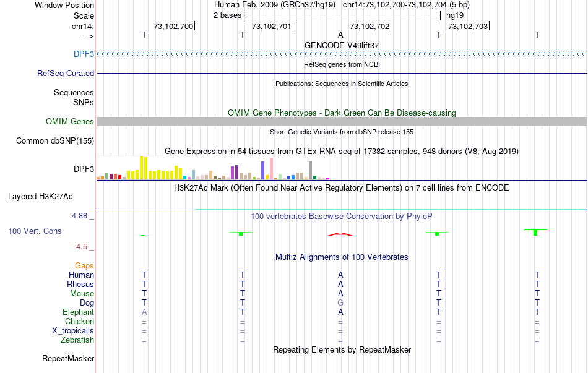Click Human Feb. 2009 (GRCh37/hg19) assembly text
The image size is (588, 373).
point(274,5)
